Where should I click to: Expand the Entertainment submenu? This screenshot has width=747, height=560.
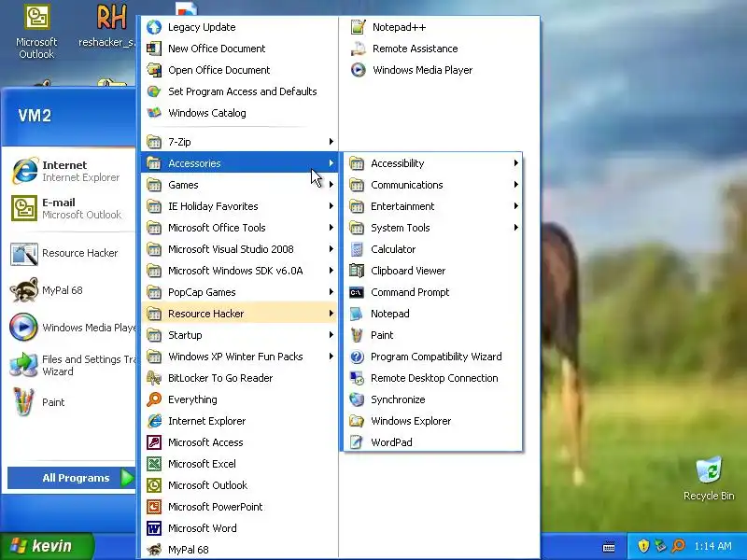(433, 206)
